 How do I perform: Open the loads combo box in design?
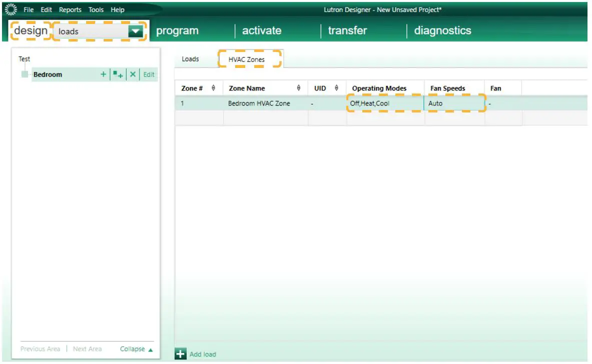(99, 31)
